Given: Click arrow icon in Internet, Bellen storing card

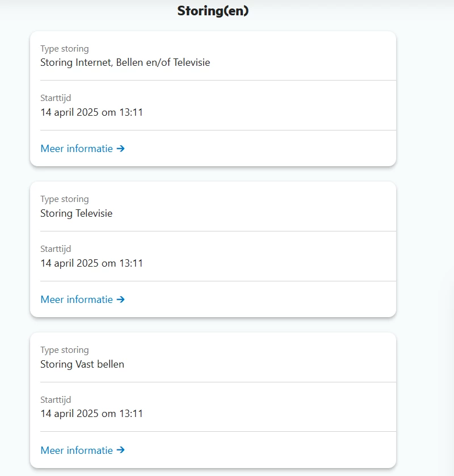Looking at the screenshot, I should click(x=120, y=149).
